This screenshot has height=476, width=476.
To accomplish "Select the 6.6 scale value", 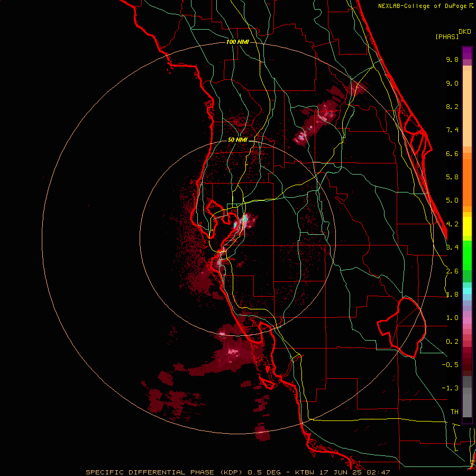I will coord(452,153).
